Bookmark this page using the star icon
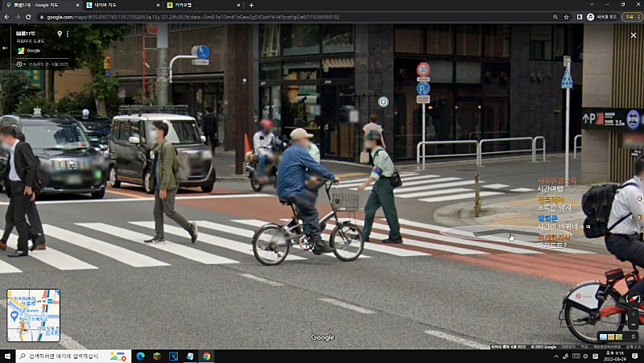Viewport: 644px width, 363px height. pos(568,16)
